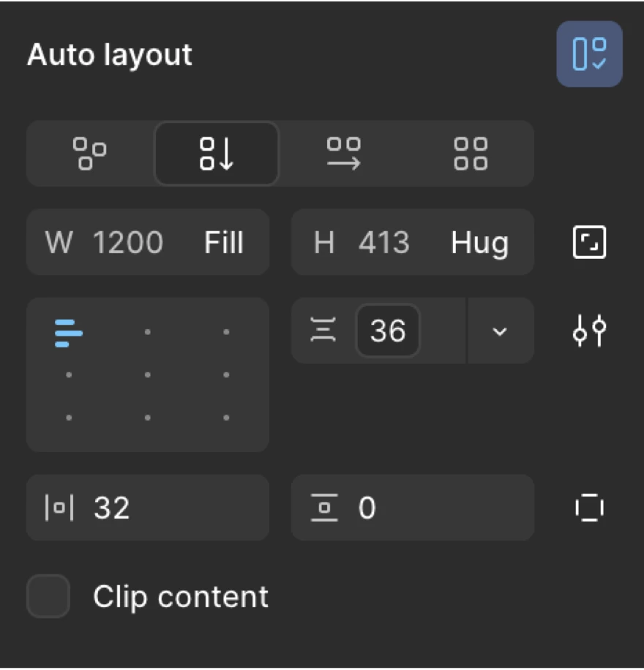
Task: Open advanced auto layout settings sliders icon
Action: click(589, 331)
